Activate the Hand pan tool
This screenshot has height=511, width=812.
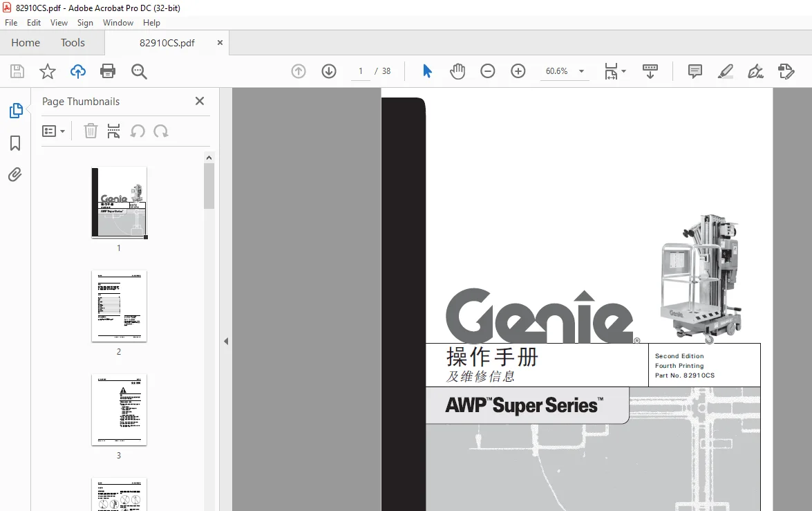click(x=457, y=71)
